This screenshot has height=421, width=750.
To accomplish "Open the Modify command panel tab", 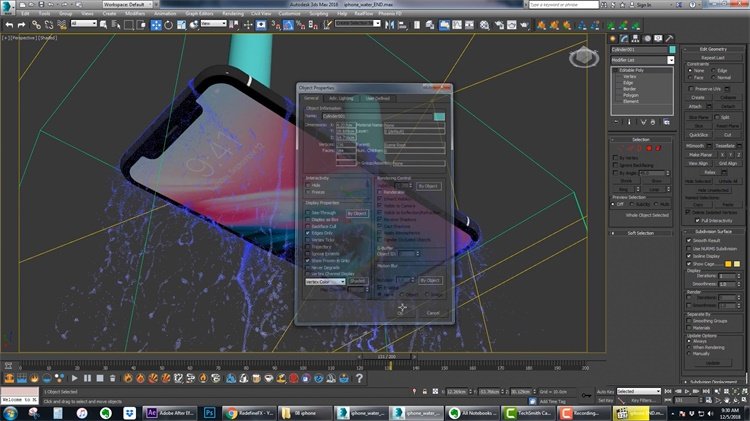I will point(624,39).
